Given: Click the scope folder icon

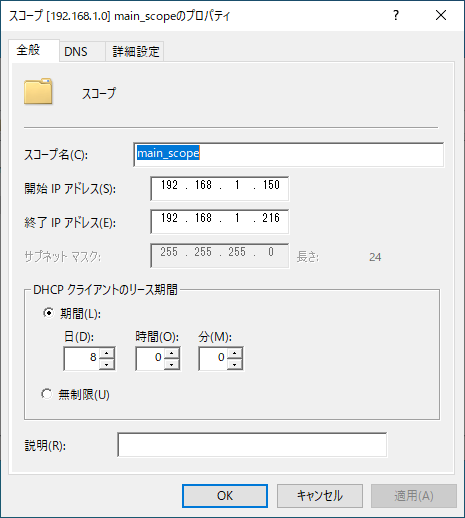Looking at the screenshot, I should pyautogui.click(x=38, y=91).
